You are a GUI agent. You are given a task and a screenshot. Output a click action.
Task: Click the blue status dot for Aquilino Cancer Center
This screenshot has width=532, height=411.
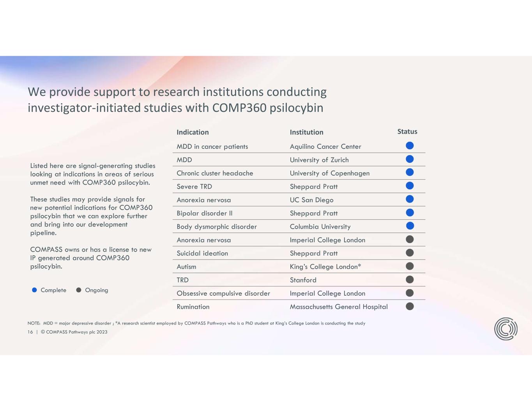410,146
